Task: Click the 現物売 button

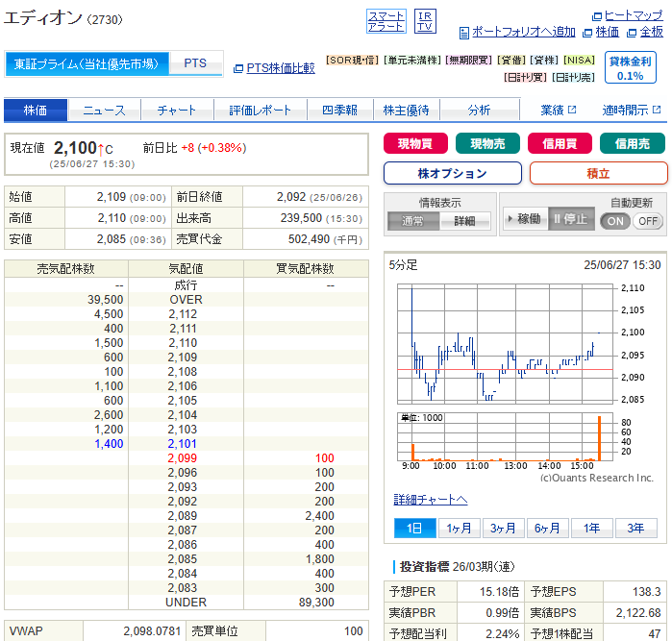Action: [487, 143]
